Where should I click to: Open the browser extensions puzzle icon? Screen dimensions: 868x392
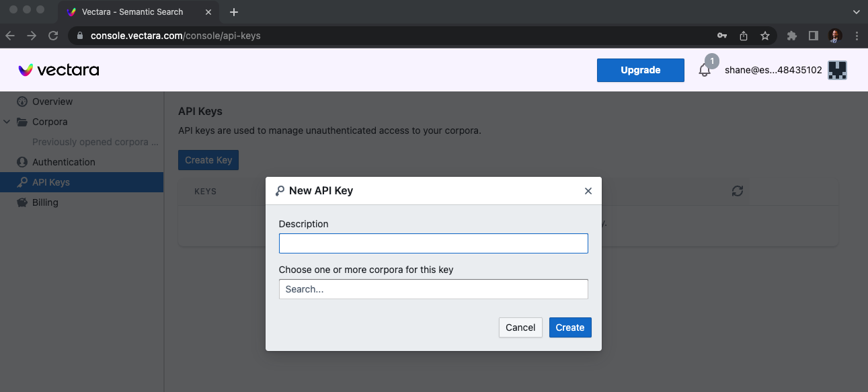point(792,36)
